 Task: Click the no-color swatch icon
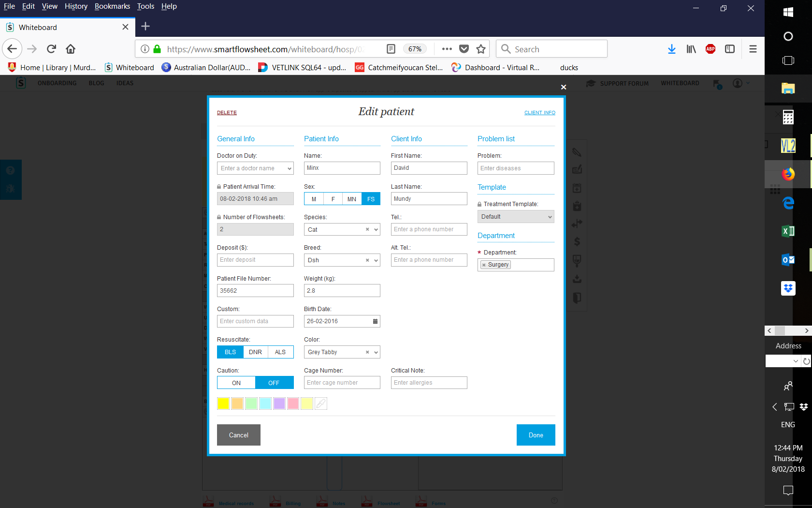(x=321, y=403)
